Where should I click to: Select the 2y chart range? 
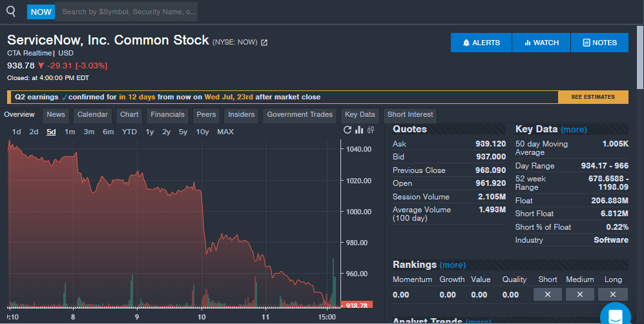167,132
